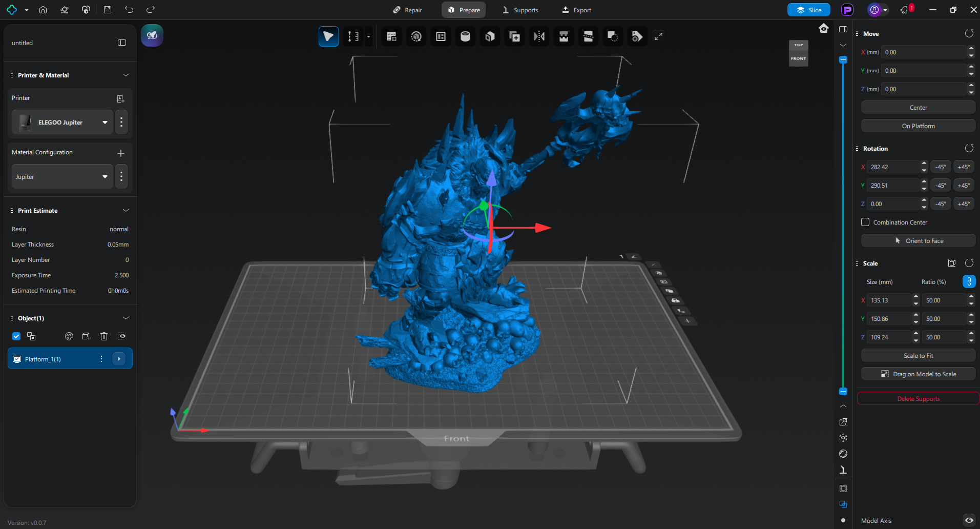Click the Scale to Fit button
The width and height of the screenshot is (980, 529).
coord(918,356)
